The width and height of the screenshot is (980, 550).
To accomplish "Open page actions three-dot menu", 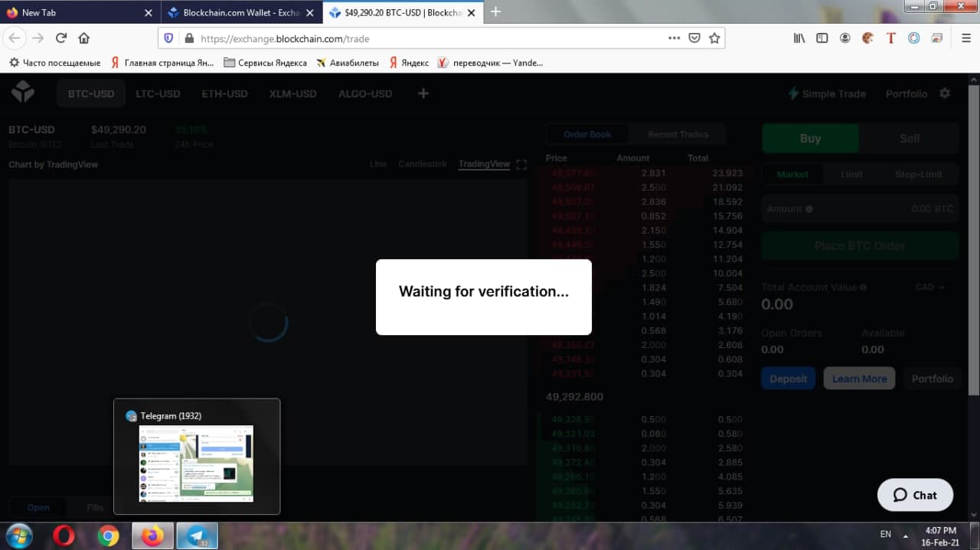I will point(674,37).
